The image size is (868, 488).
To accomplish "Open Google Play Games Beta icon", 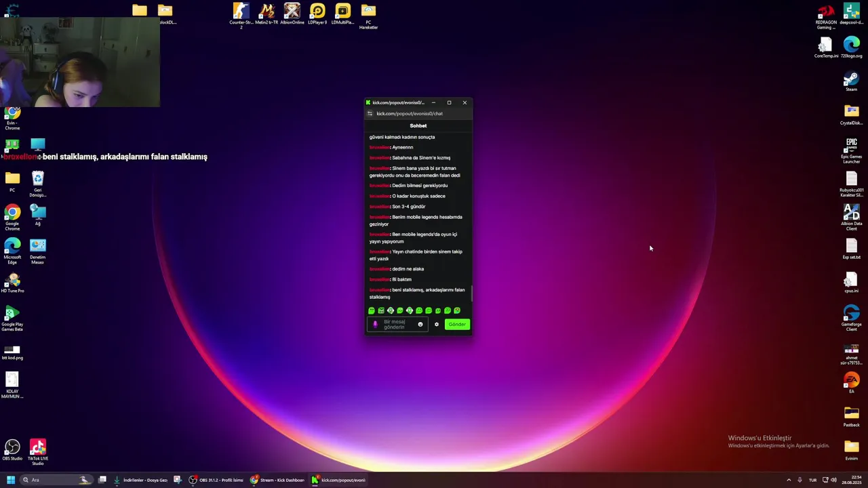I will [12, 318].
